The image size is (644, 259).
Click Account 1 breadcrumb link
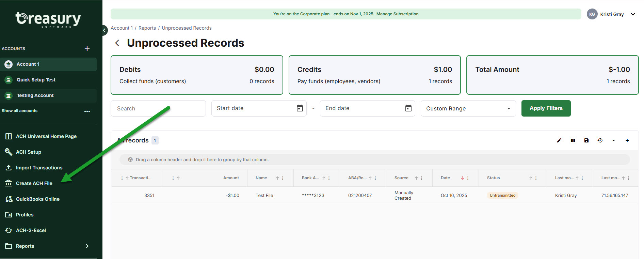click(x=122, y=28)
